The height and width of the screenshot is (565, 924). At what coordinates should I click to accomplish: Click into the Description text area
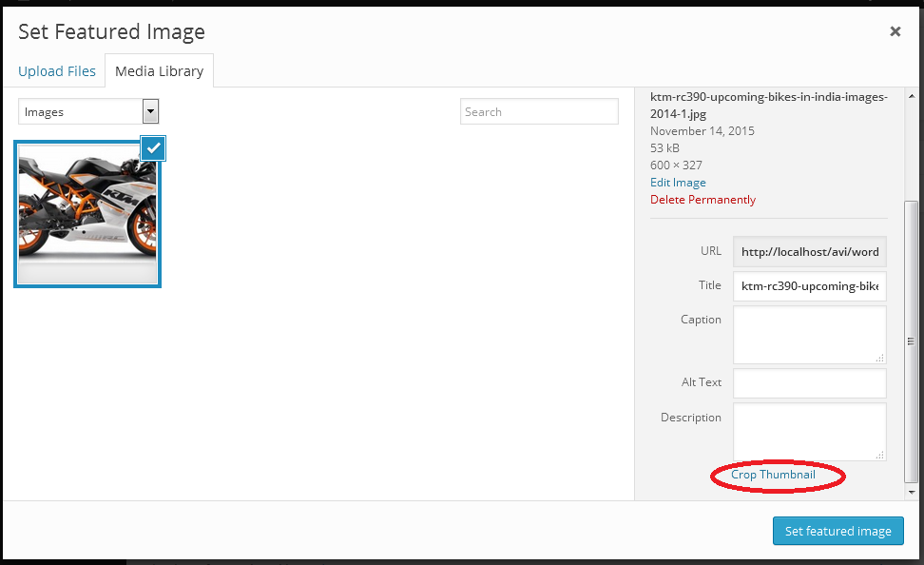point(810,432)
